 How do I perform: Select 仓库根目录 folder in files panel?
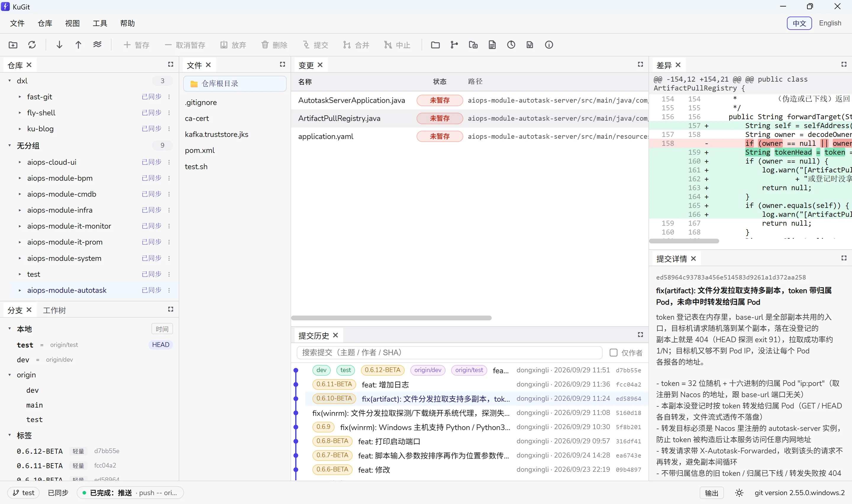(235, 83)
